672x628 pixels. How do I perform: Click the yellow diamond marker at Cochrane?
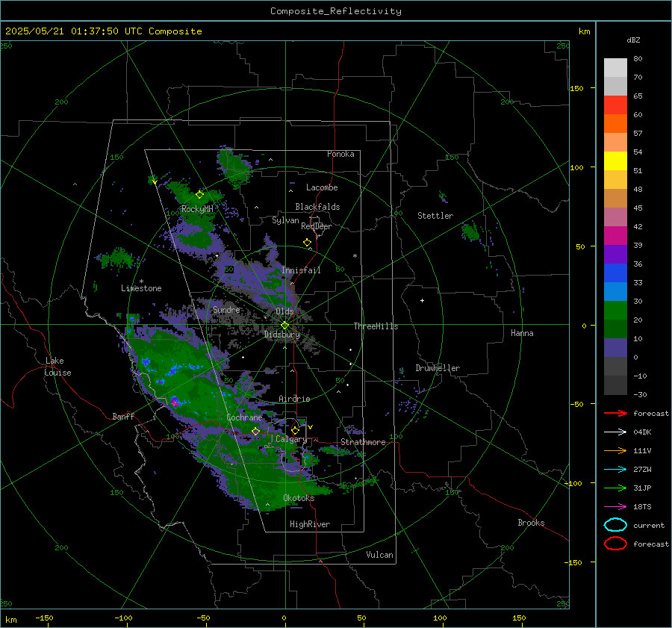pyautogui.click(x=256, y=432)
